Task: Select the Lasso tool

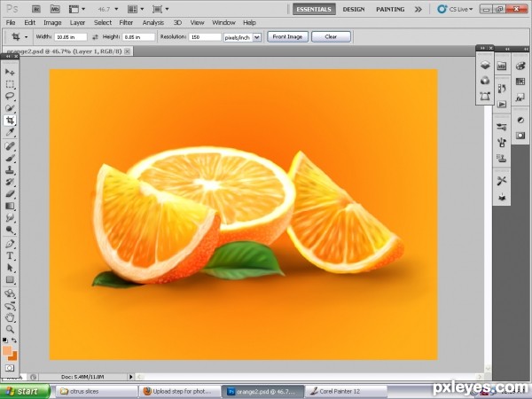Action: click(10, 97)
